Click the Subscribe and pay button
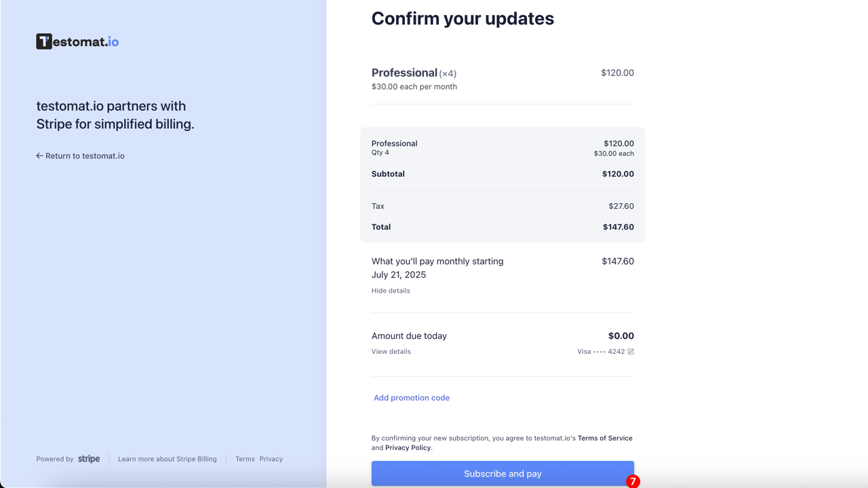868x488 pixels. [502, 473]
